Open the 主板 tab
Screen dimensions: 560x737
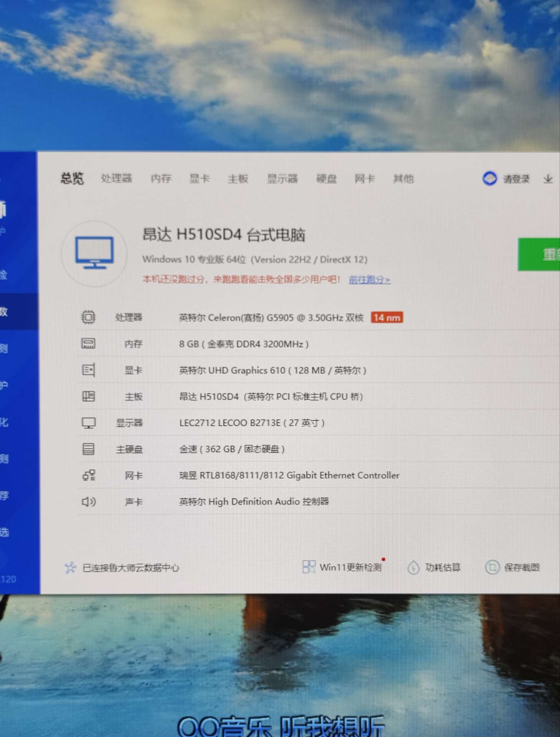[238, 178]
